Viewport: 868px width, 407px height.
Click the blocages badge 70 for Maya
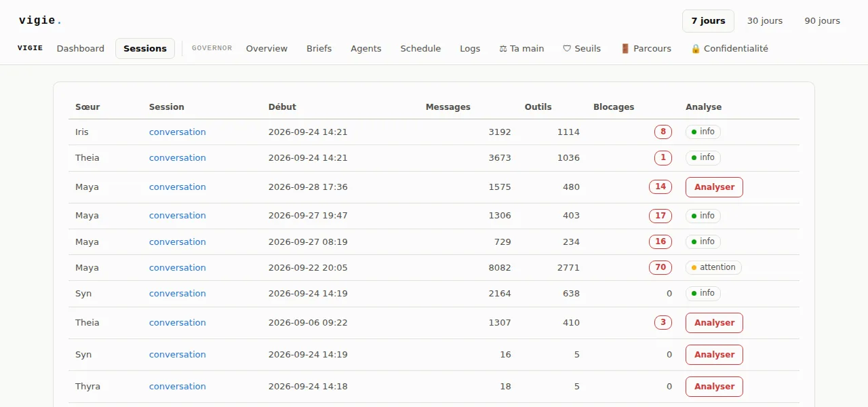pos(660,268)
